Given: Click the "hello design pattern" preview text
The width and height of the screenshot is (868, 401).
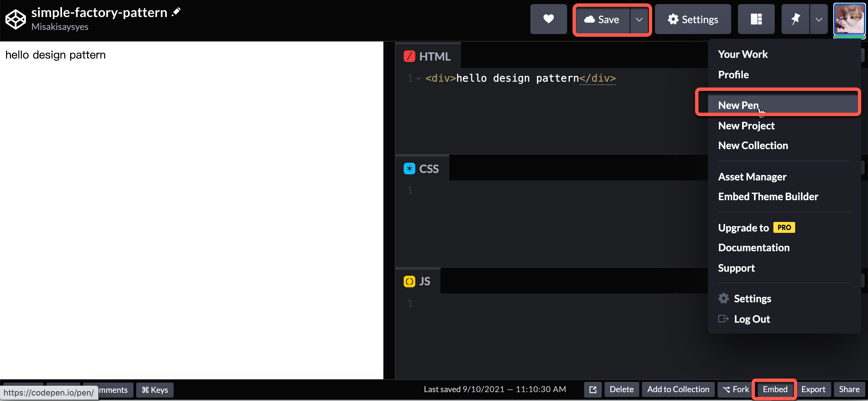Looking at the screenshot, I should pyautogui.click(x=55, y=55).
